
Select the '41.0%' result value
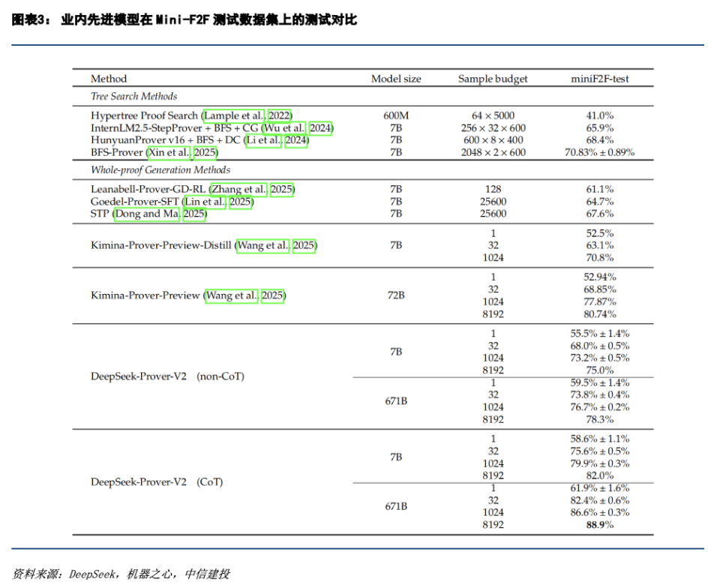[600, 115]
